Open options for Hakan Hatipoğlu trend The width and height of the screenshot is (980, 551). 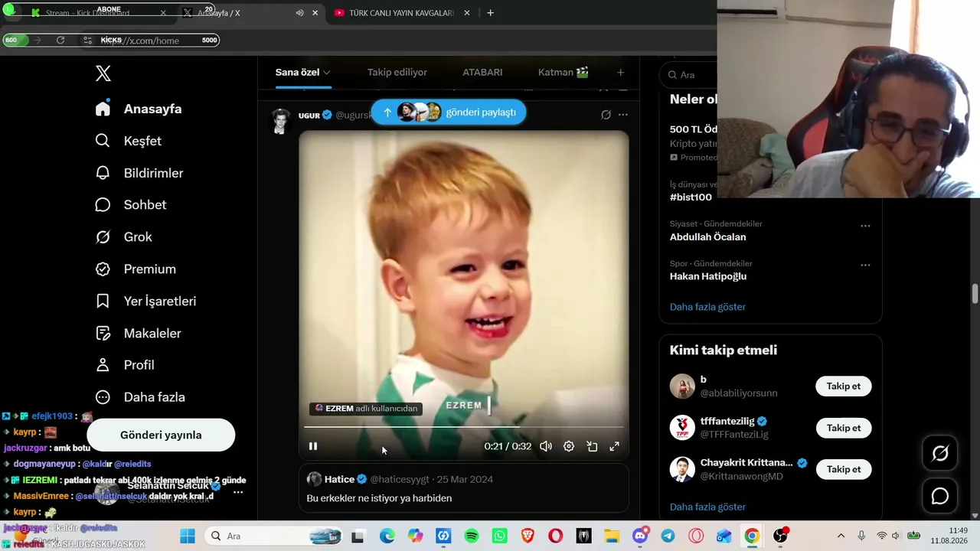[x=865, y=265]
